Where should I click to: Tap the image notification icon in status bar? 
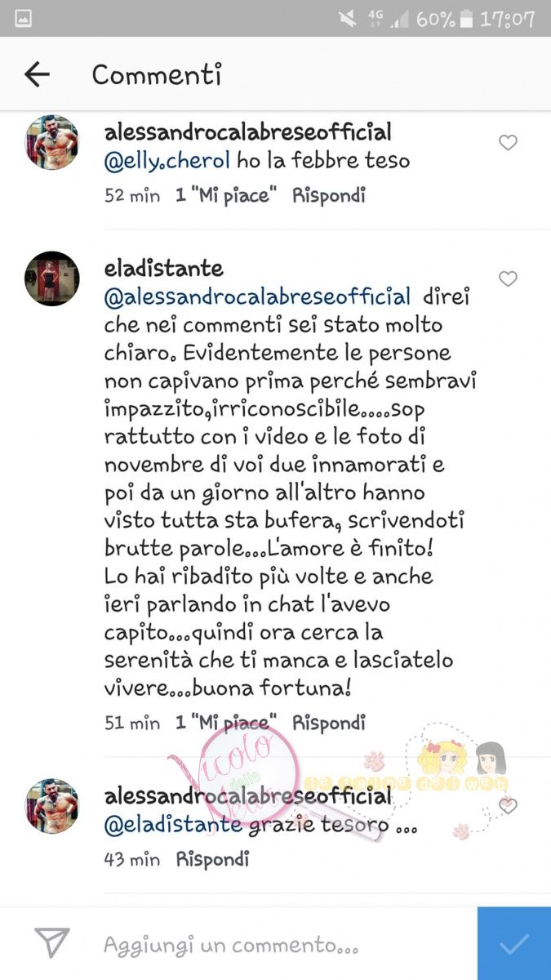click(23, 18)
